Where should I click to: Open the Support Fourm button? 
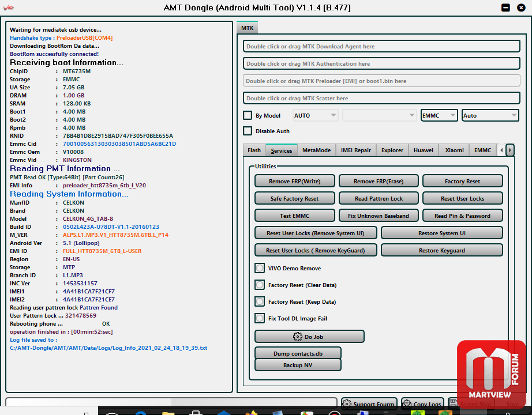coord(369,403)
